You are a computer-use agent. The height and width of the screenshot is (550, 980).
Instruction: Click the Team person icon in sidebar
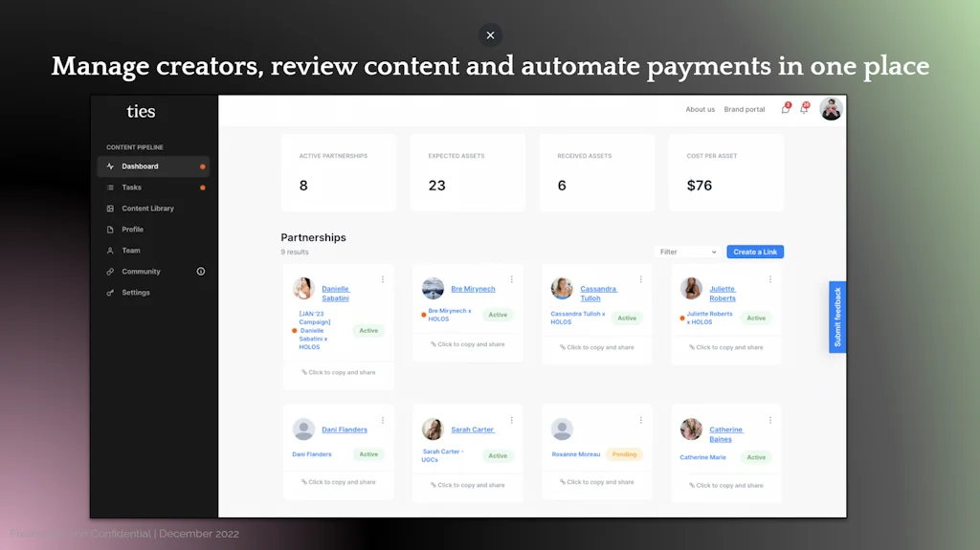110,251
